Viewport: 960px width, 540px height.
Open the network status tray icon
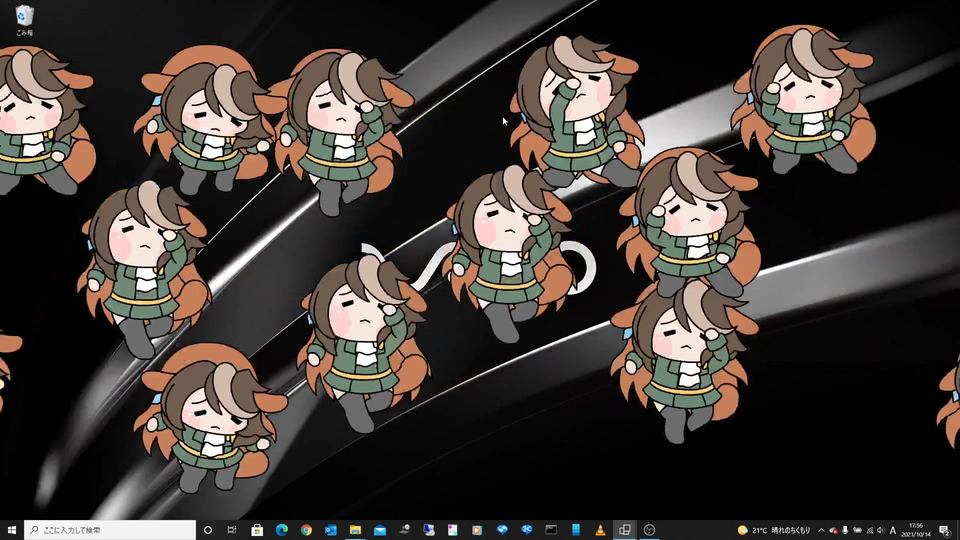click(869, 530)
